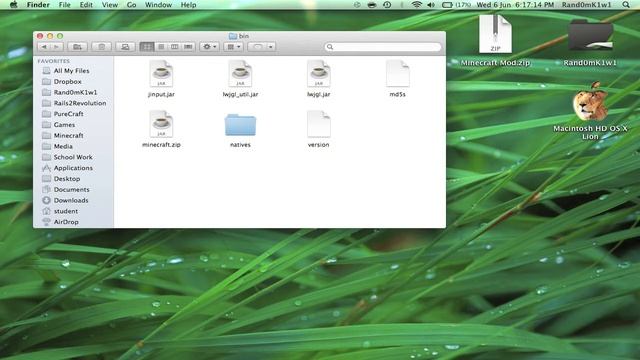Open Documents in sidebar

coord(71,190)
